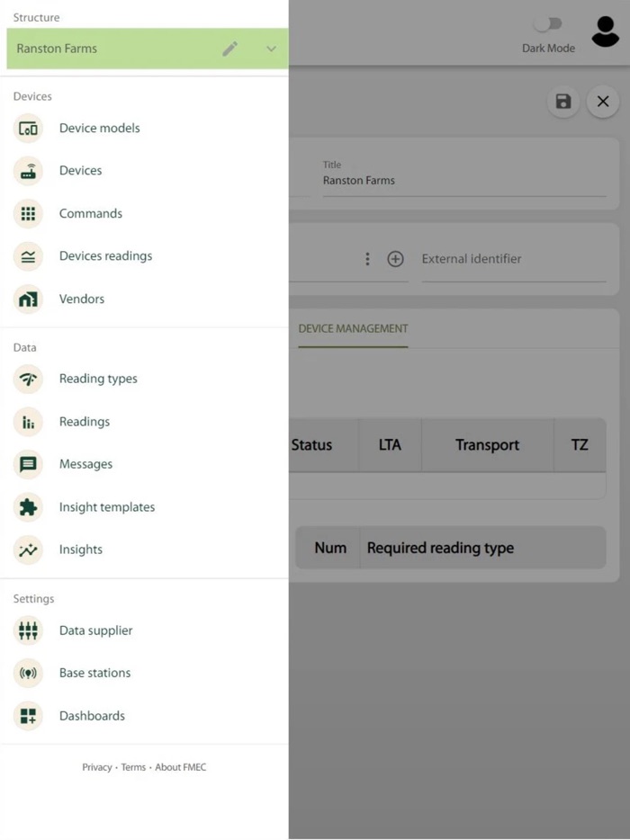Click the Commands grid icon
630x840 pixels.
[x=28, y=213]
